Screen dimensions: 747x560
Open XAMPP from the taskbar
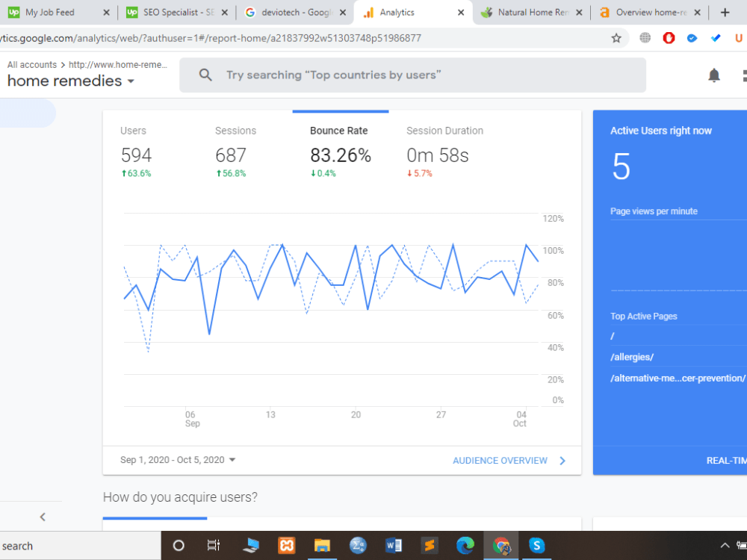286,546
